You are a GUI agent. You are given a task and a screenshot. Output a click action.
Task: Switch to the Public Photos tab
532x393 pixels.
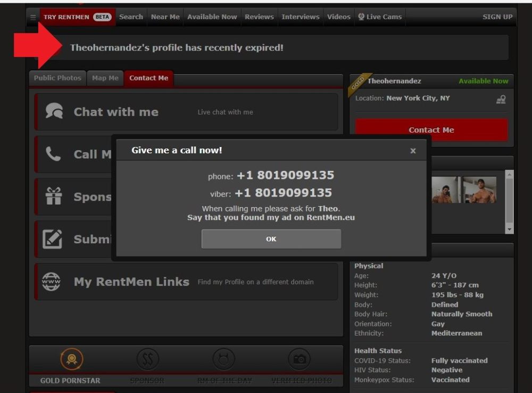coord(57,78)
